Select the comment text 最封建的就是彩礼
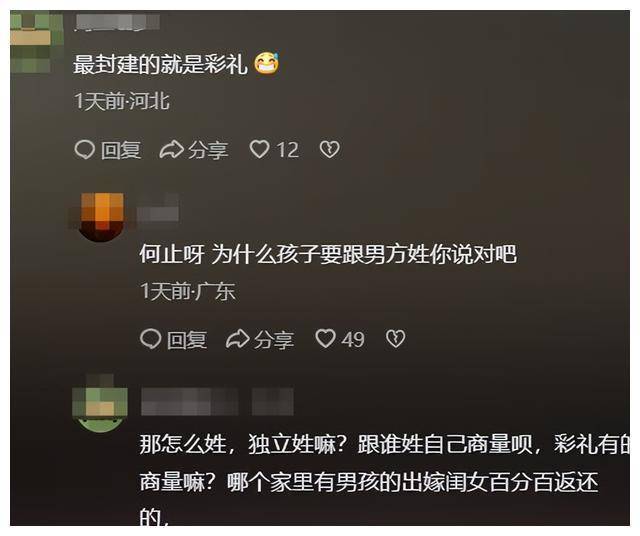Screen dimensions: 640x536 tap(161, 64)
